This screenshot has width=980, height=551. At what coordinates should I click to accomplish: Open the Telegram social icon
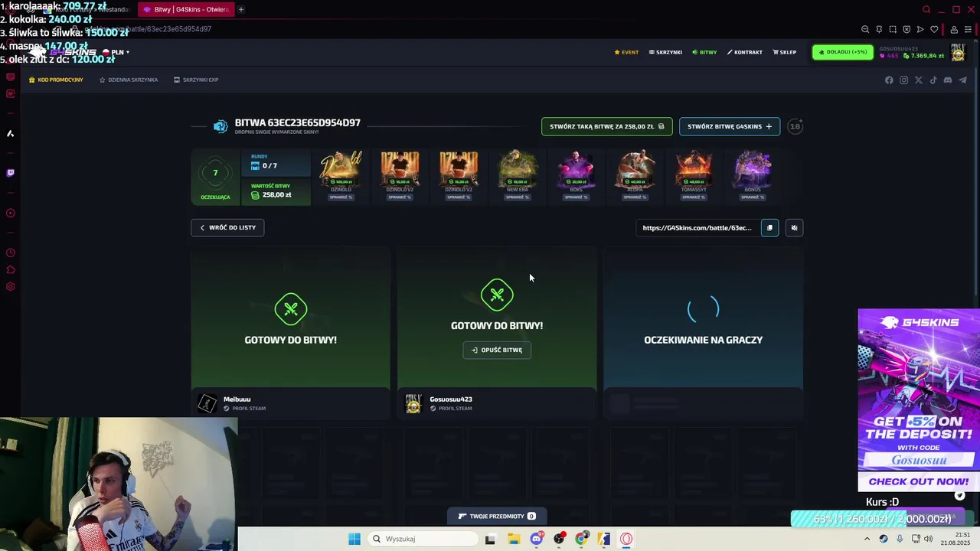pyautogui.click(x=962, y=80)
